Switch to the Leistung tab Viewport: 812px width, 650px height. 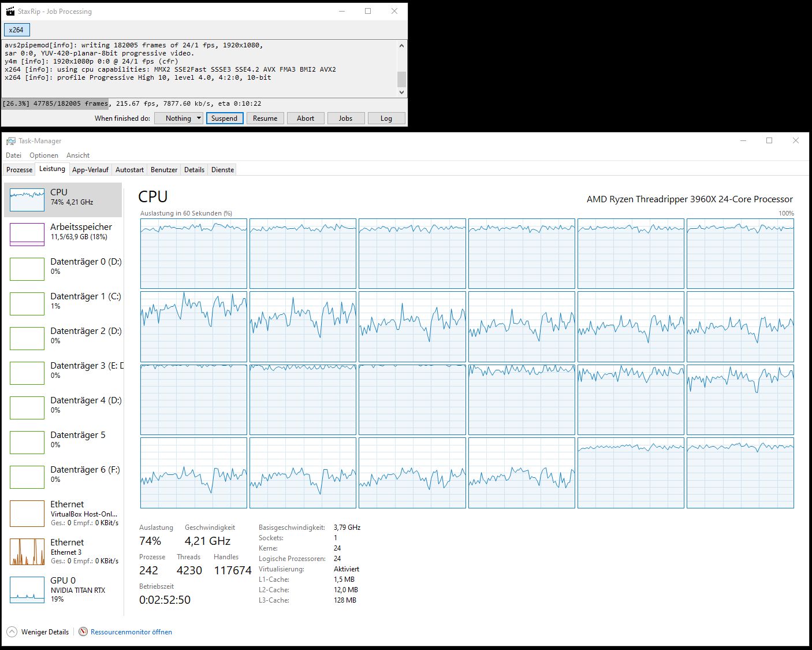[52, 169]
